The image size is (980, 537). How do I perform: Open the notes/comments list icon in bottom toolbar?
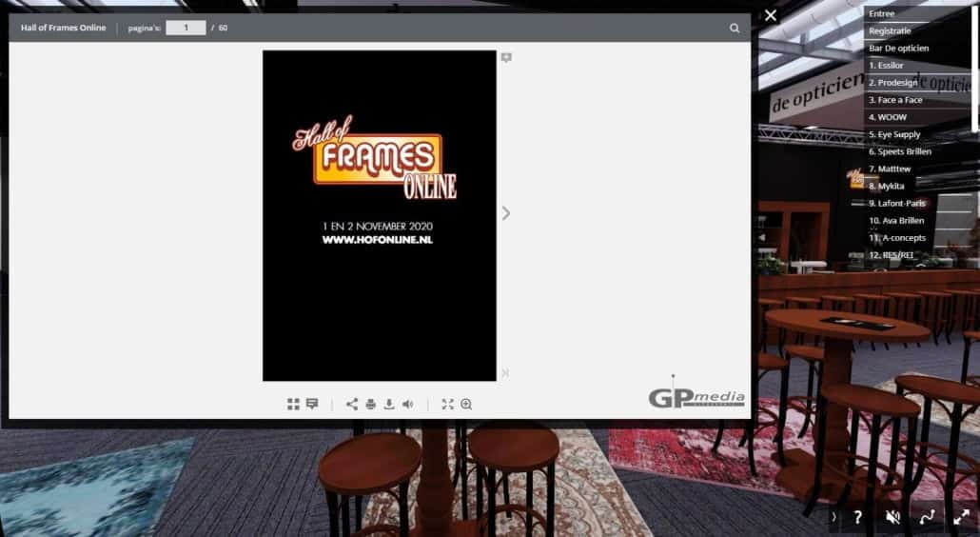click(x=312, y=405)
